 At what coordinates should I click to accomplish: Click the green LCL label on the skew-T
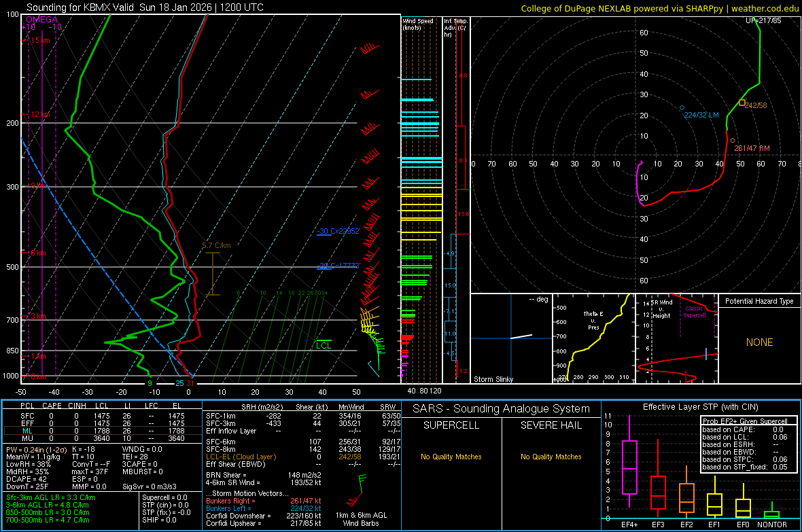point(324,346)
